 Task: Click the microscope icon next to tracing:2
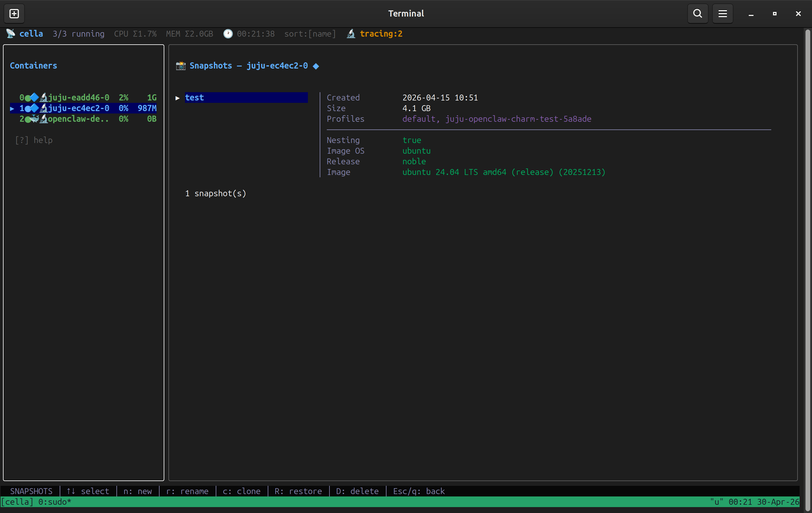pos(351,34)
